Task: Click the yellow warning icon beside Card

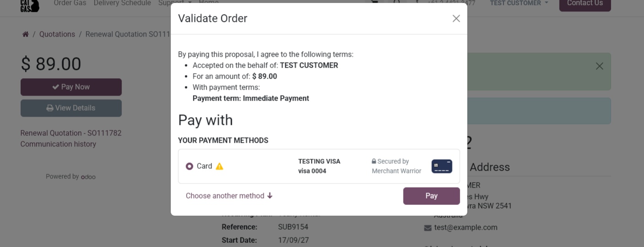Action: pyautogui.click(x=220, y=166)
